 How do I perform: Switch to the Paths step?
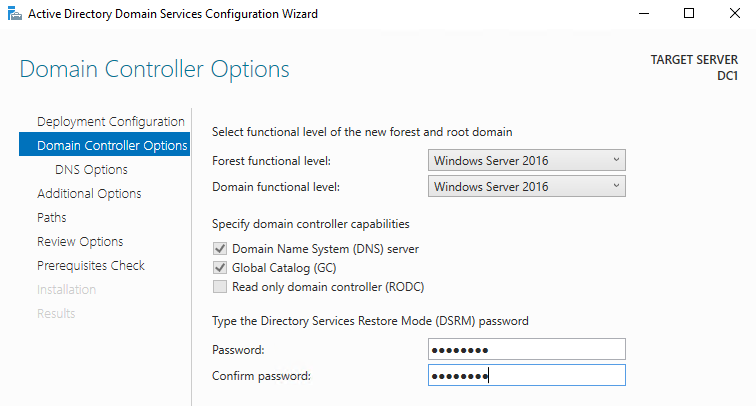click(x=52, y=218)
